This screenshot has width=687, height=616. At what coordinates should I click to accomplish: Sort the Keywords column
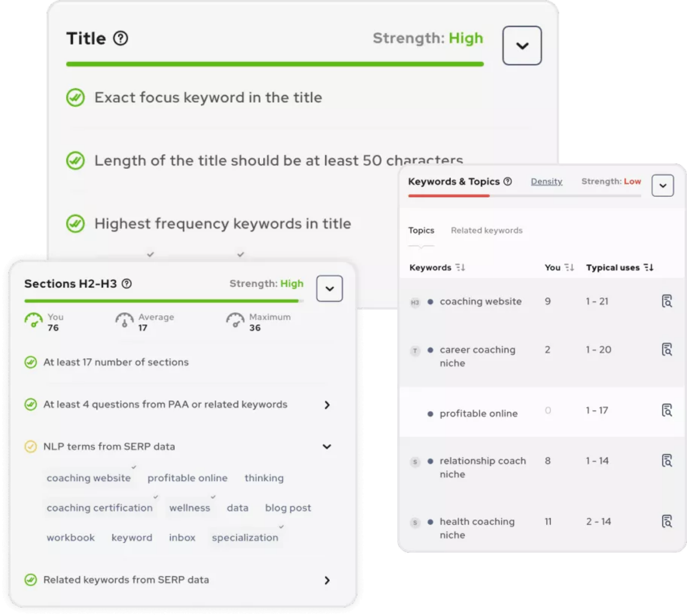tap(460, 268)
